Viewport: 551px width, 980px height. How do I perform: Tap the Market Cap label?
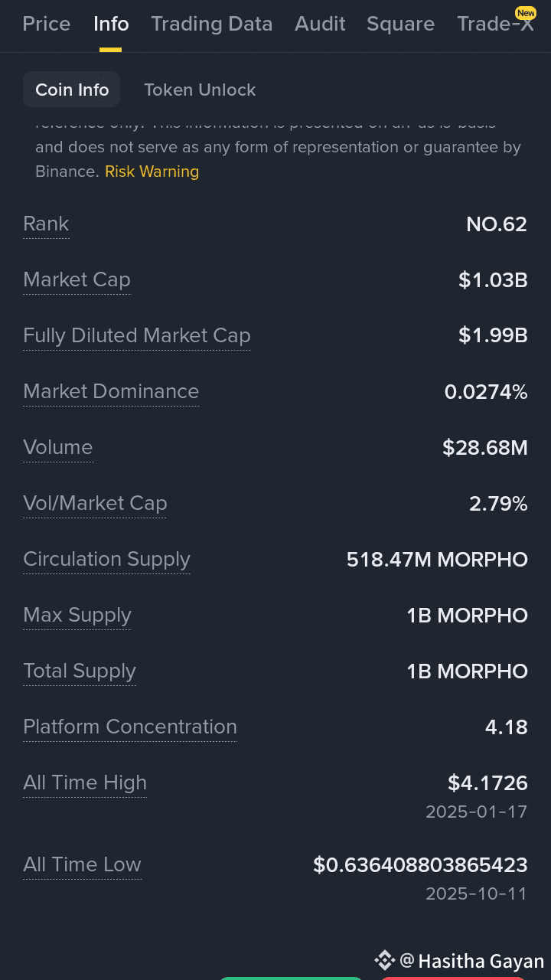[77, 280]
